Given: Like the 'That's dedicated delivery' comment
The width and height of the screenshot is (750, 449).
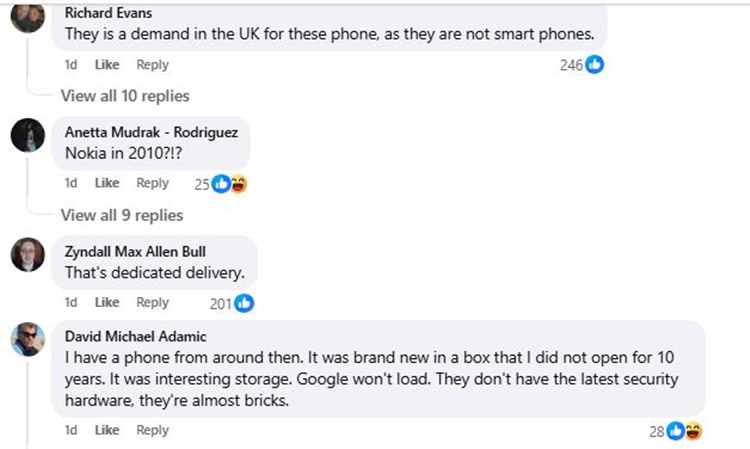Looking at the screenshot, I should click(107, 302).
